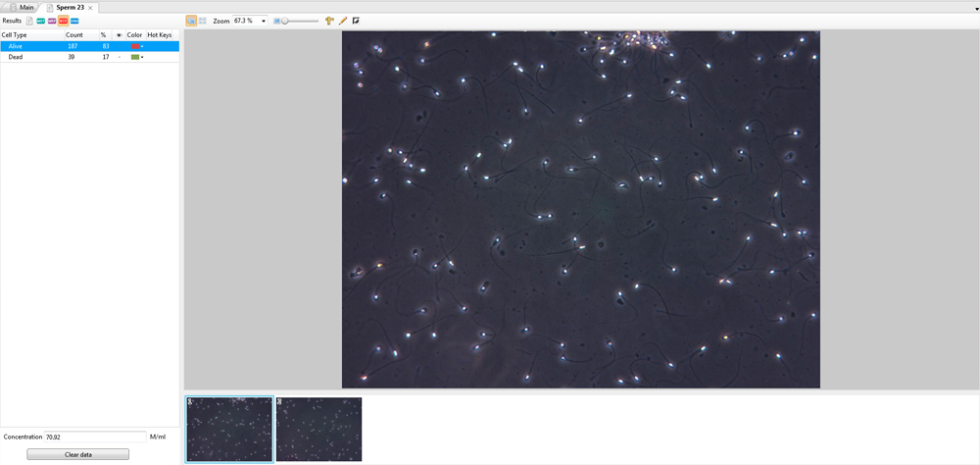Open the Zoom percentage dropdown
This screenshot has width=980, height=465.
pyautogui.click(x=264, y=21)
